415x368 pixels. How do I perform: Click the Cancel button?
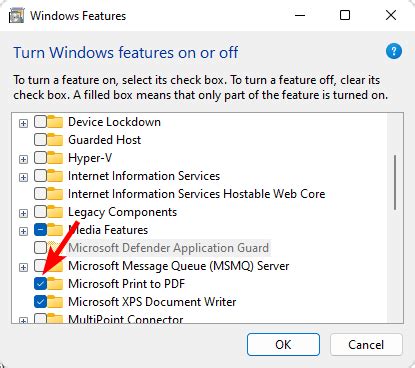366,344
